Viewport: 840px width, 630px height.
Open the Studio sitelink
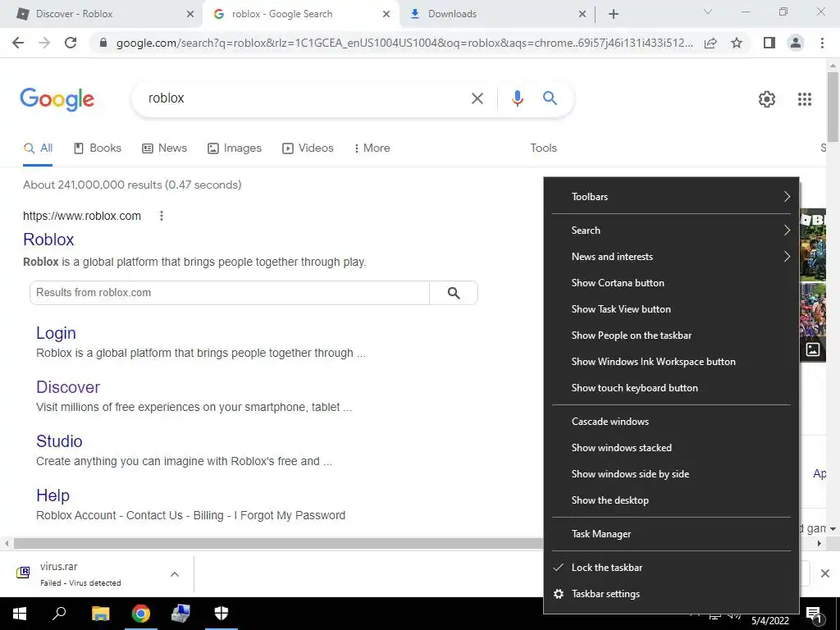point(59,441)
